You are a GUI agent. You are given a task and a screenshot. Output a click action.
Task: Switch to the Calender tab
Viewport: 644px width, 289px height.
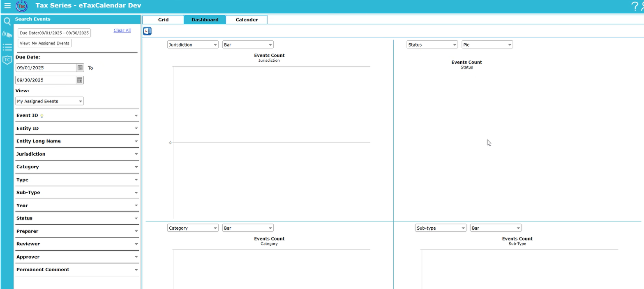point(247,19)
